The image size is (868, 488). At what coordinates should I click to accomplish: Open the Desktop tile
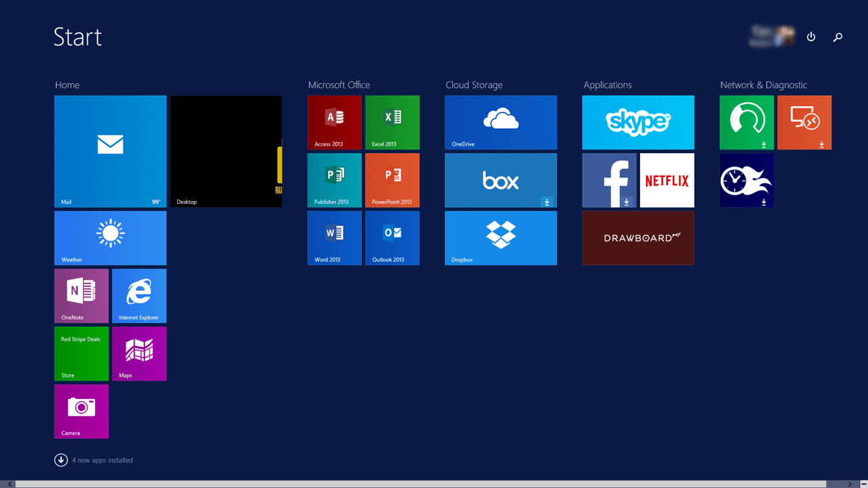click(x=226, y=151)
